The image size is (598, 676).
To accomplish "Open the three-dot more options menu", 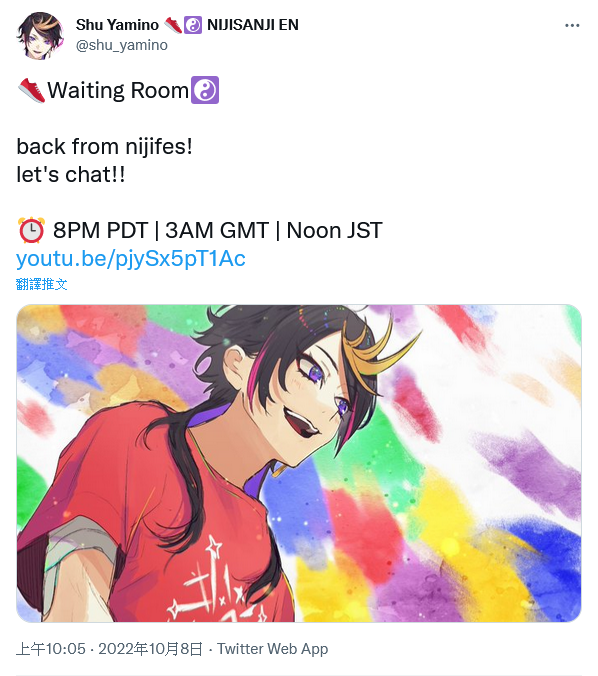I will pyautogui.click(x=572, y=25).
